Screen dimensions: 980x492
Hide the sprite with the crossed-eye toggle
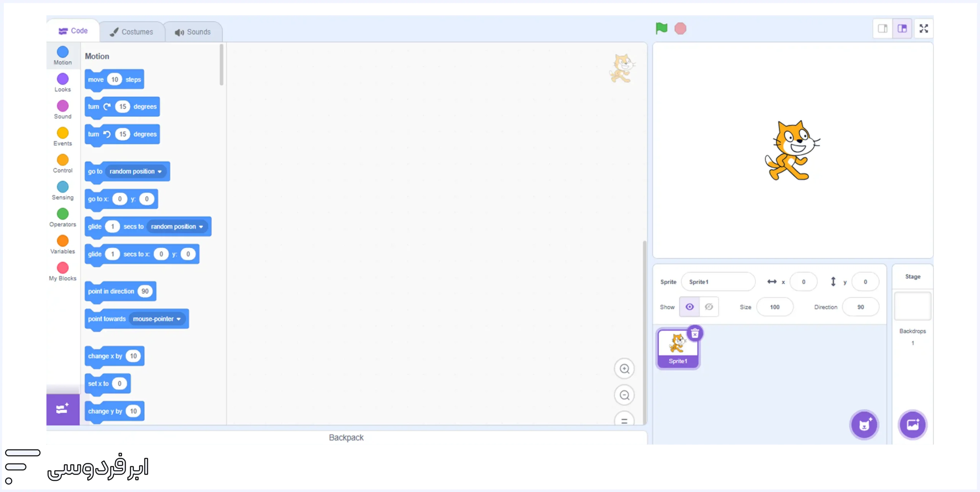pyautogui.click(x=709, y=307)
